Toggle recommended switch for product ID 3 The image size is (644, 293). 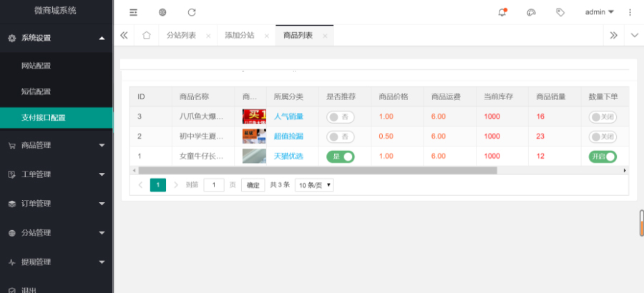click(x=340, y=117)
